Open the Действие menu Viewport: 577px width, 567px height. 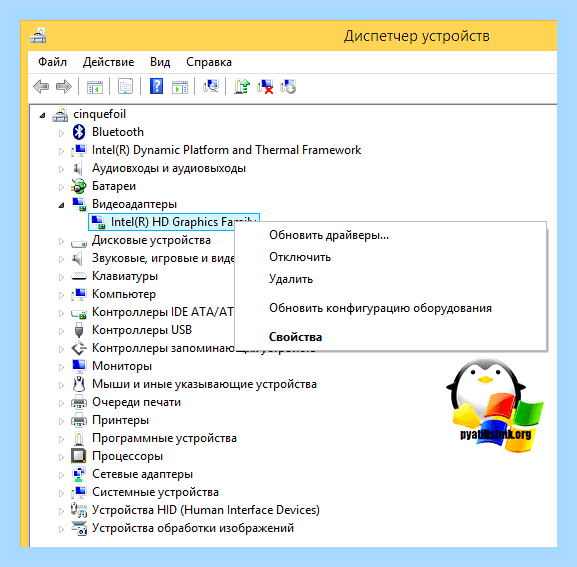pyautogui.click(x=108, y=62)
